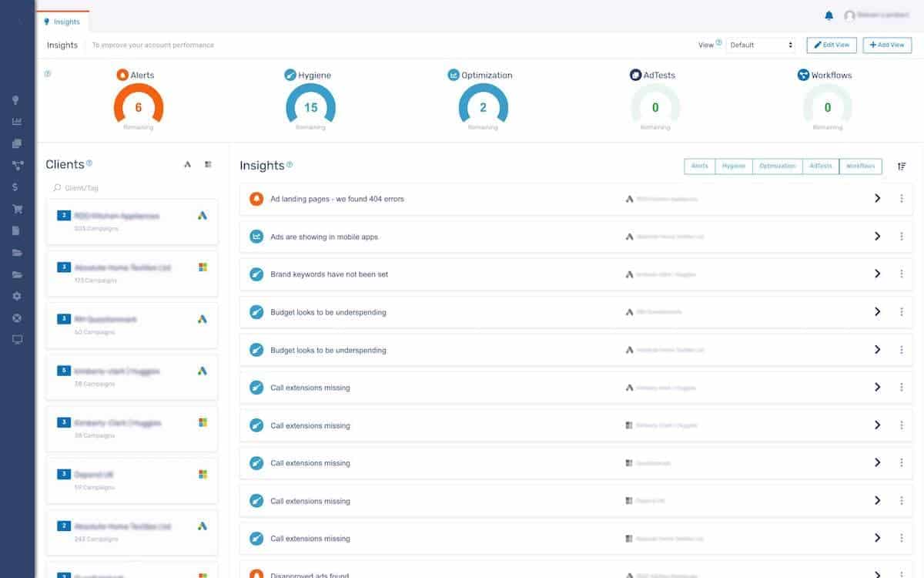Open the workflow nodes icon in sidebar
This screenshot has height=578, width=924.
click(16, 165)
